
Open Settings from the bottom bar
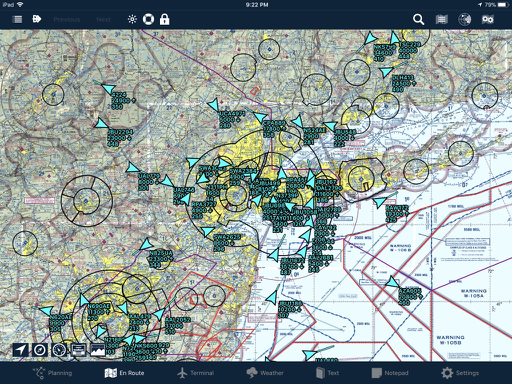pos(460,373)
